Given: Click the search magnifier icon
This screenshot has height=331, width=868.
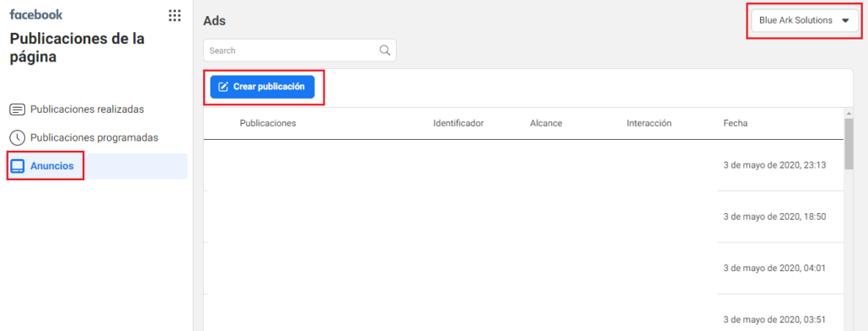Looking at the screenshot, I should pyautogui.click(x=385, y=51).
